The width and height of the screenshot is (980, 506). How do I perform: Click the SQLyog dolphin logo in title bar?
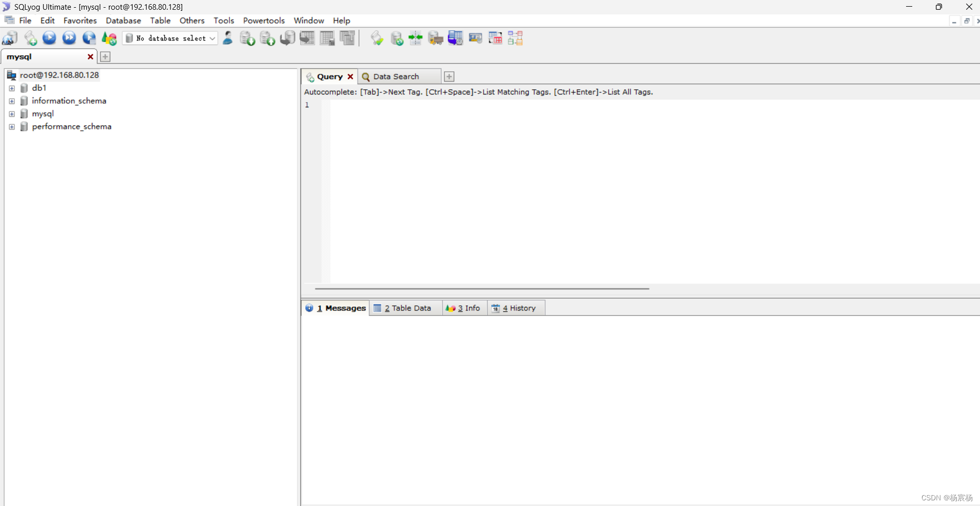(6, 7)
